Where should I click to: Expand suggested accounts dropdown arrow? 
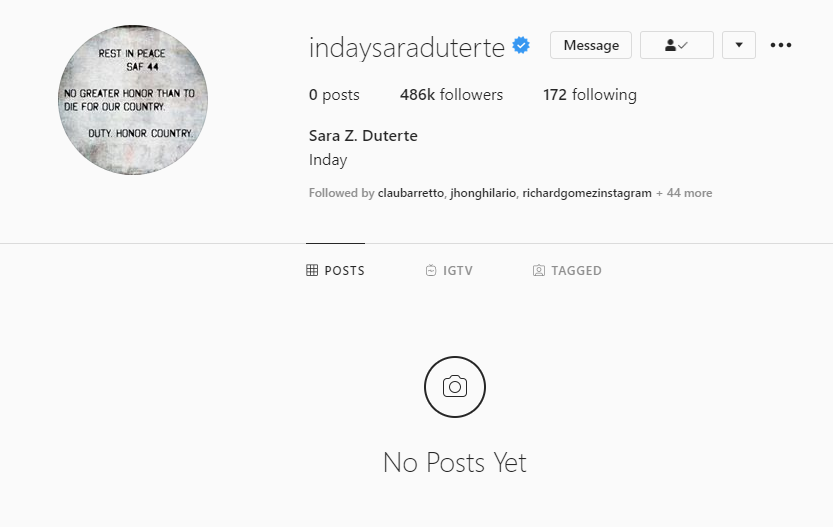point(738,45)
